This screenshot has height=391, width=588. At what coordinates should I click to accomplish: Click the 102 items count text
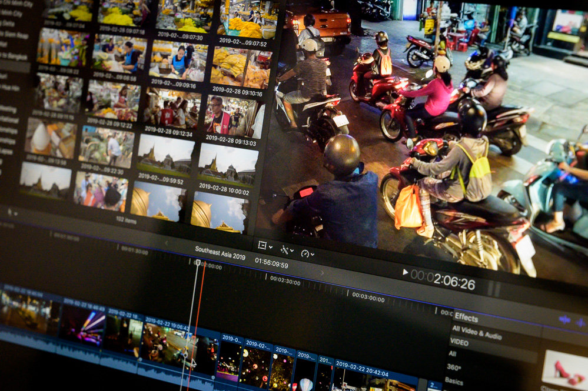(x=127, y=220)
